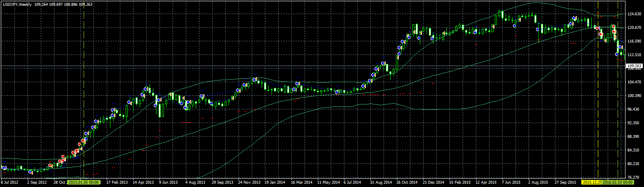
Task: Click the 80.230 price scale label
Action: point(634,164)
